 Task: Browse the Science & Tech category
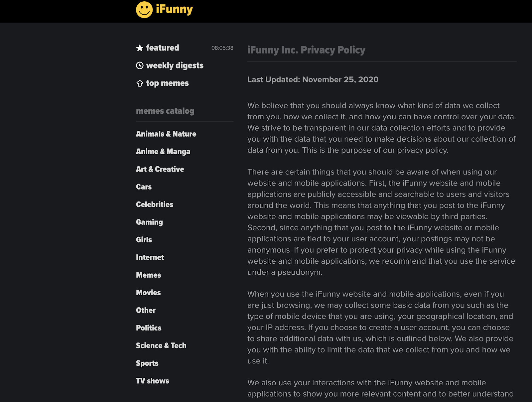[x=161, y=345]
